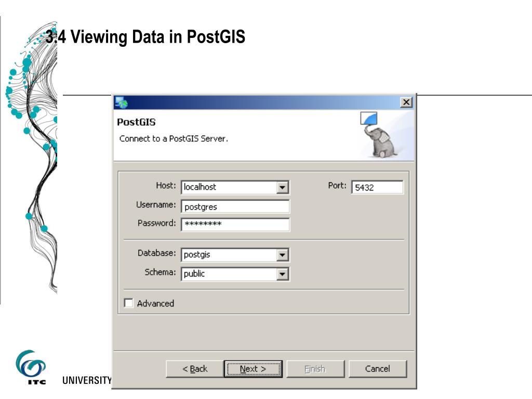532x399 pixels.
Task: Enable the Advanced checkbox
Action: 129,303
